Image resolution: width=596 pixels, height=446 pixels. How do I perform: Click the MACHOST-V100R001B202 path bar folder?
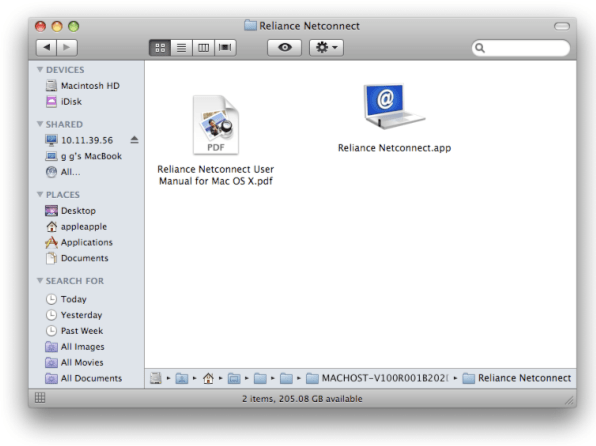(377, 378)
